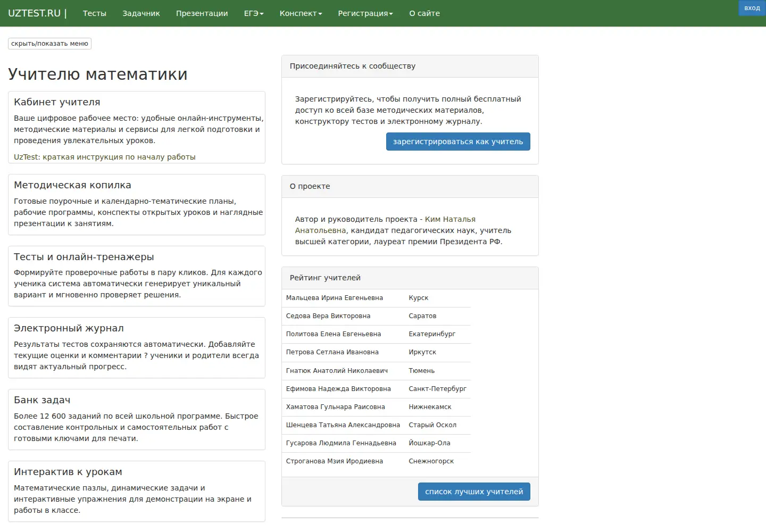This screenshot has width=766, height=532.
Task: Open the Регистрация dropdown menu
Action: pyautogui.click(x=365, y=13)
